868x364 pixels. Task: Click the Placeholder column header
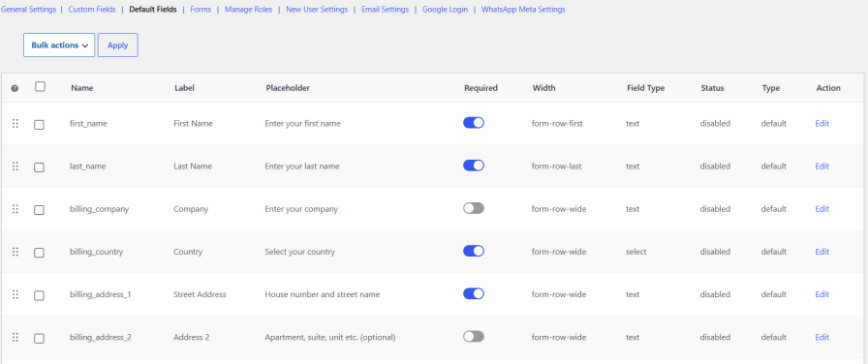(x=288, y=88)
